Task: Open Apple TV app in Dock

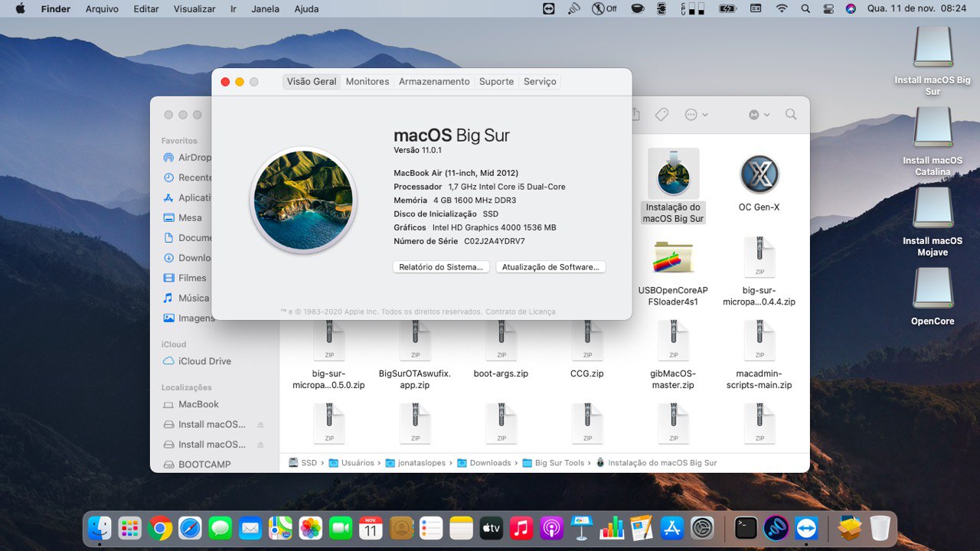Action: tap(491, 528)
